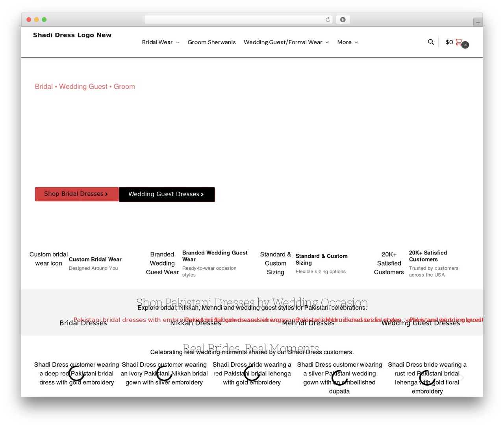The image size is (504, 427).
Task: Click the Bridal • Wedding Guest • Groom tagline
Action: (85, 87)
